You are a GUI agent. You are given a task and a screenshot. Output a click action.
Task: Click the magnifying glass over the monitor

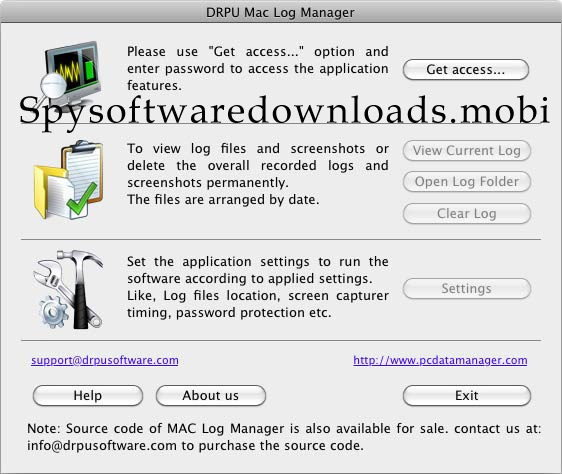tap(54, 85)
